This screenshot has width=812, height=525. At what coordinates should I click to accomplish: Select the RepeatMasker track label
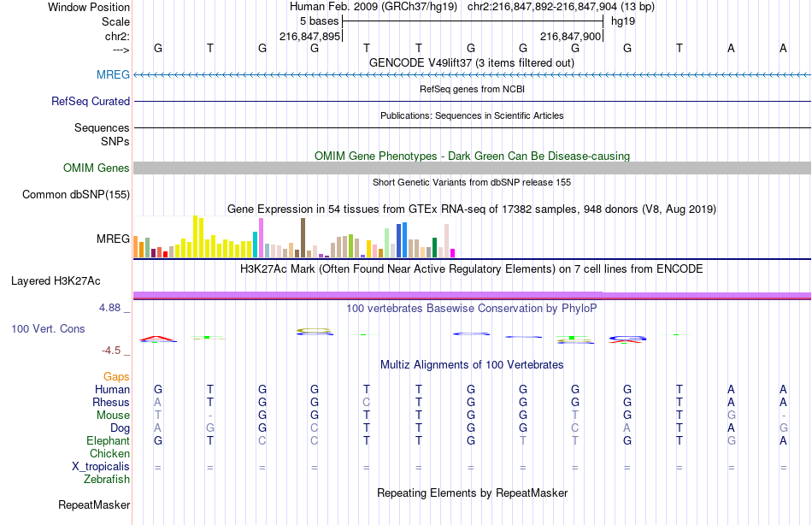pyautogui.click(x=94, y=504)
